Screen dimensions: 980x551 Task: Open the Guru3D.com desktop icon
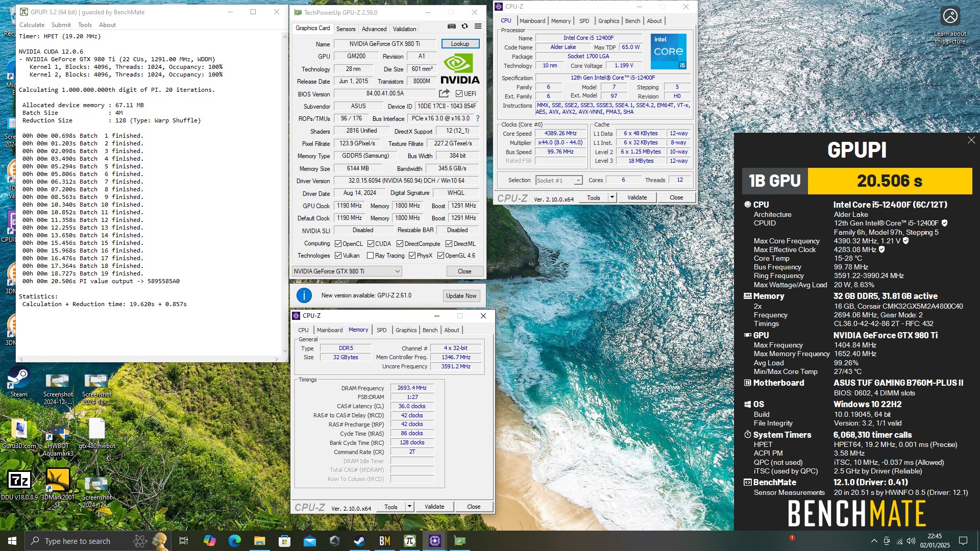click(19, 434)
